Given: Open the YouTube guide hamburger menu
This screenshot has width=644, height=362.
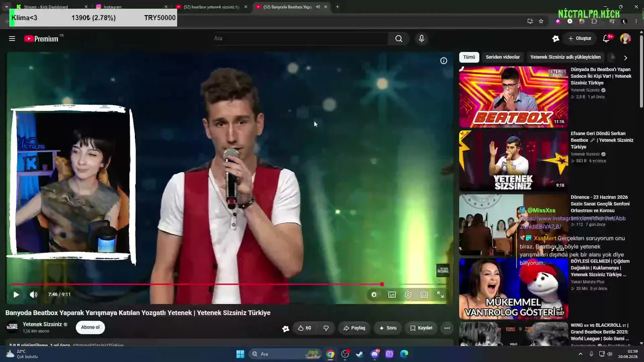Looking at the screenshot, I should (x=12, y=39).
